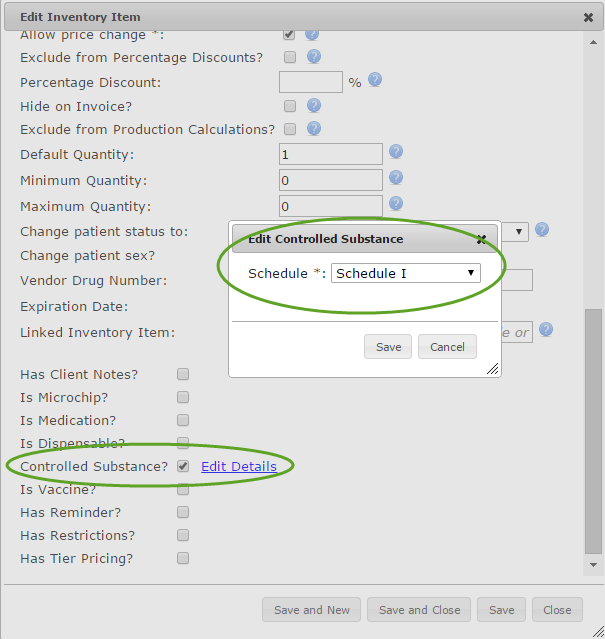Show help for Exclude from Production Calculations
Screen dimensions: 605x639
point(314,128)
